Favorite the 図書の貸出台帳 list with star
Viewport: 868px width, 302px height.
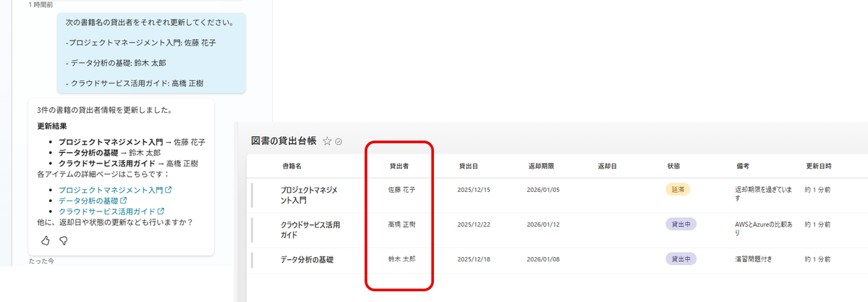pyautogui.click(x=326, y=141)
